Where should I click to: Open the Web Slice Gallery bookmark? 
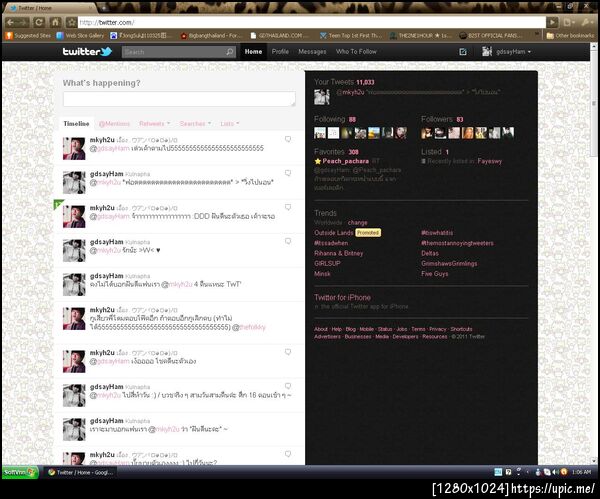click(80, 36)
